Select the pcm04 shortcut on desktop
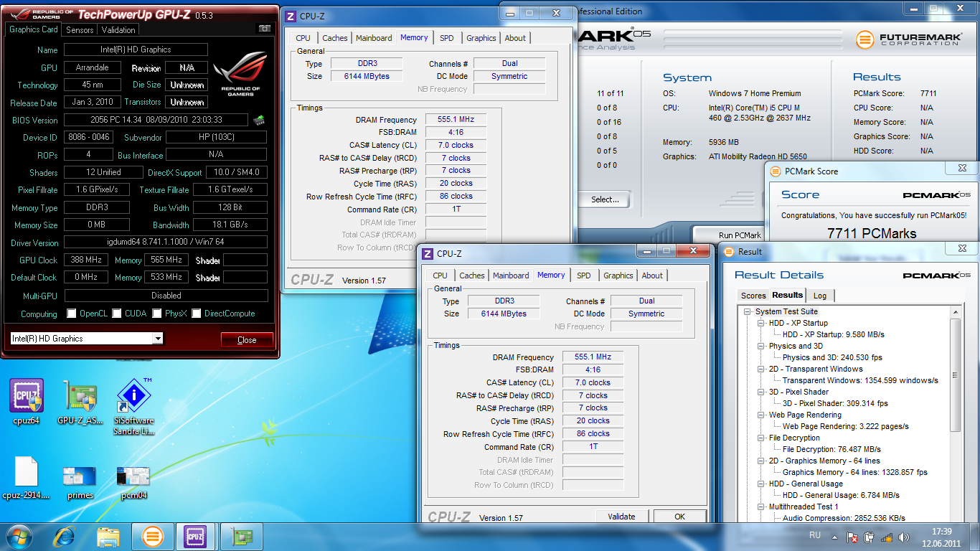The height and width of the screenshot is (551, 980). [133, 481]
